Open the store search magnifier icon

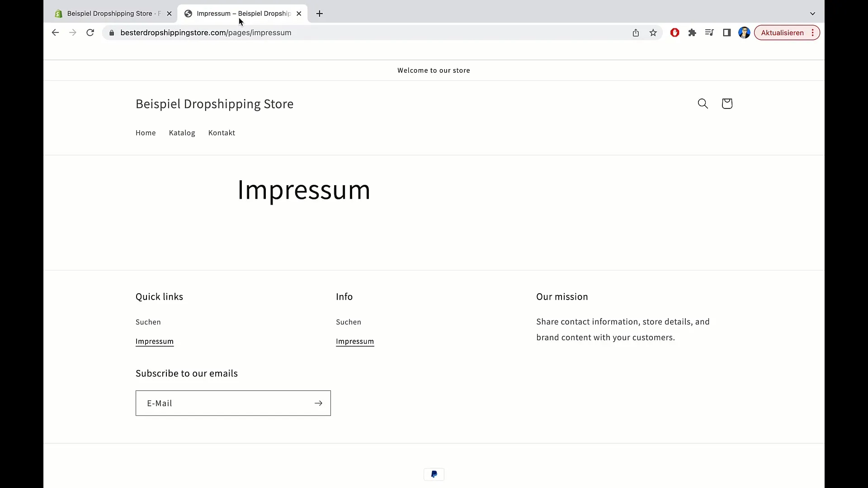tap(703, 103)
